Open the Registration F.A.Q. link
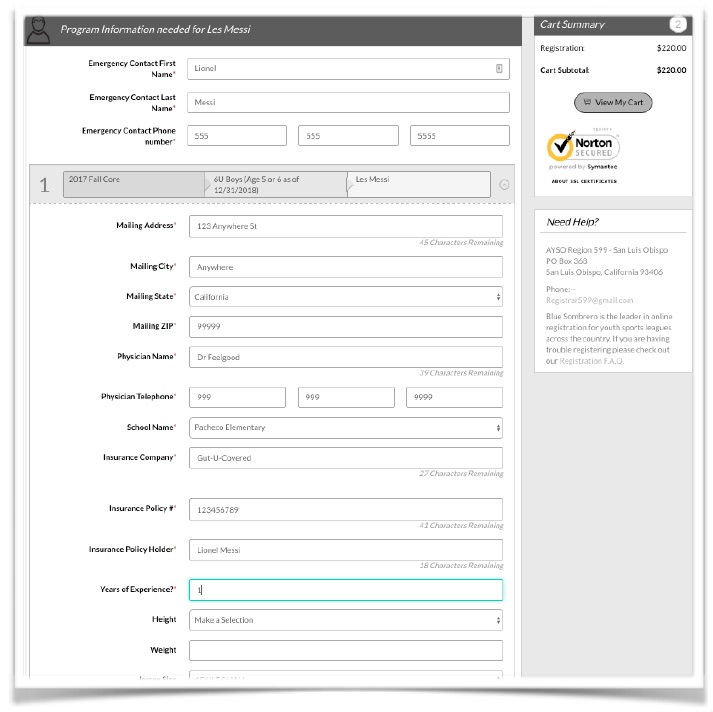 pos(590,361)
